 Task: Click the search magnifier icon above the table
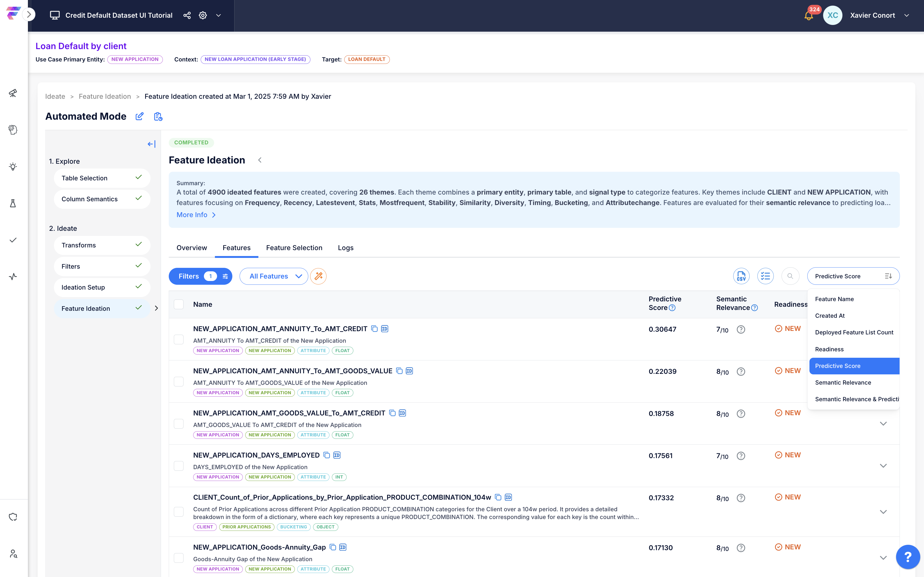click(790, 276)
